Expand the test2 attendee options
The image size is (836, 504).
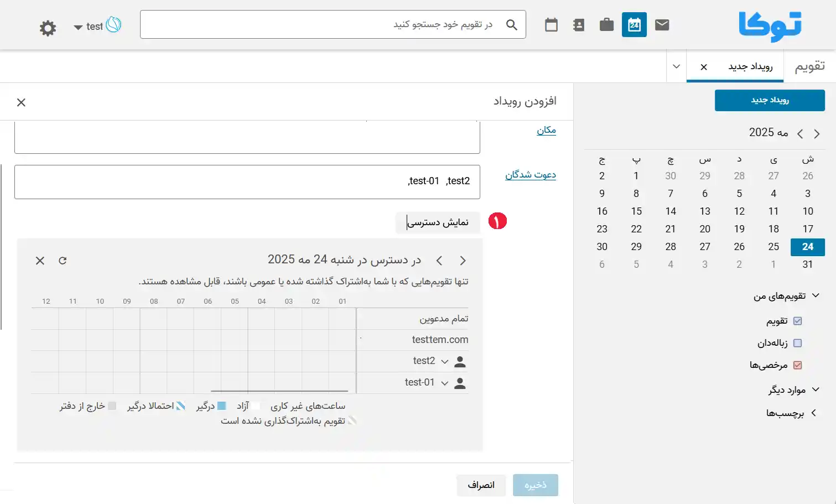point(445,362)
